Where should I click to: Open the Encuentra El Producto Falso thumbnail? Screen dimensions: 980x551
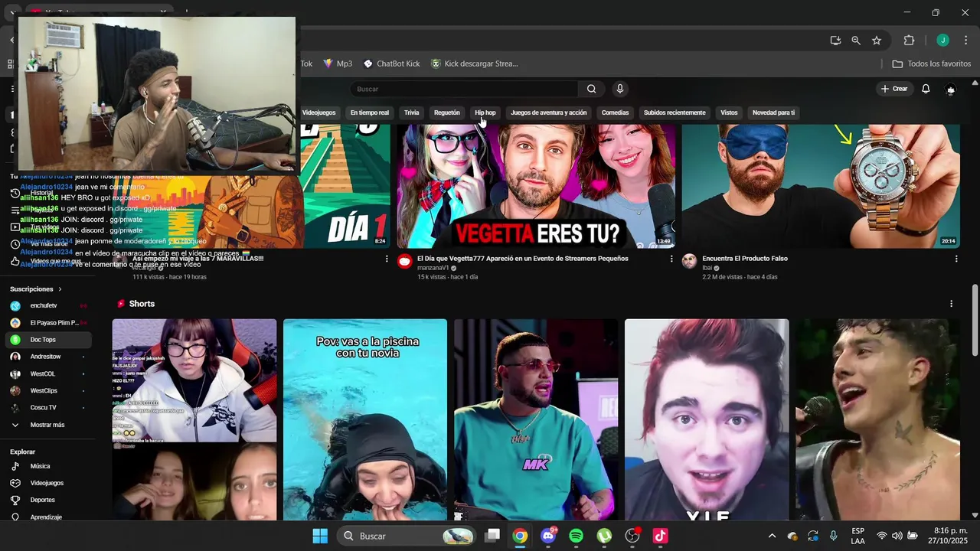(x=821, y=186)
